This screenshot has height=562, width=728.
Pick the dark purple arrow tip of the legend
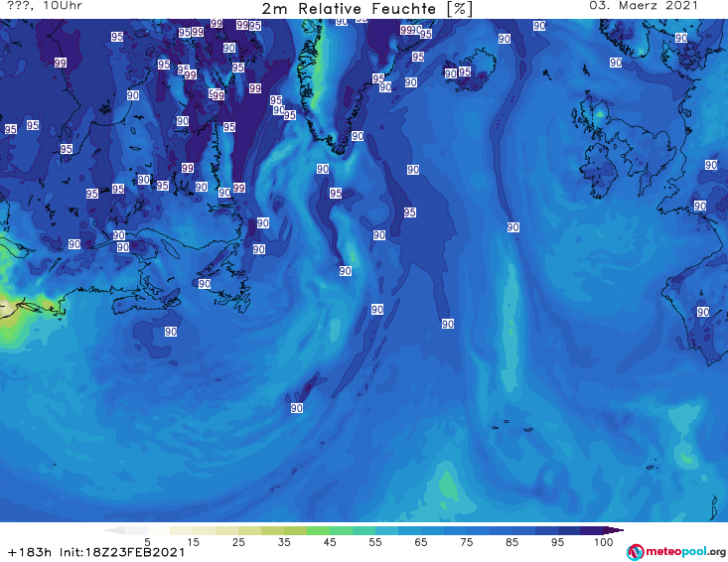(x=614, y=530)
